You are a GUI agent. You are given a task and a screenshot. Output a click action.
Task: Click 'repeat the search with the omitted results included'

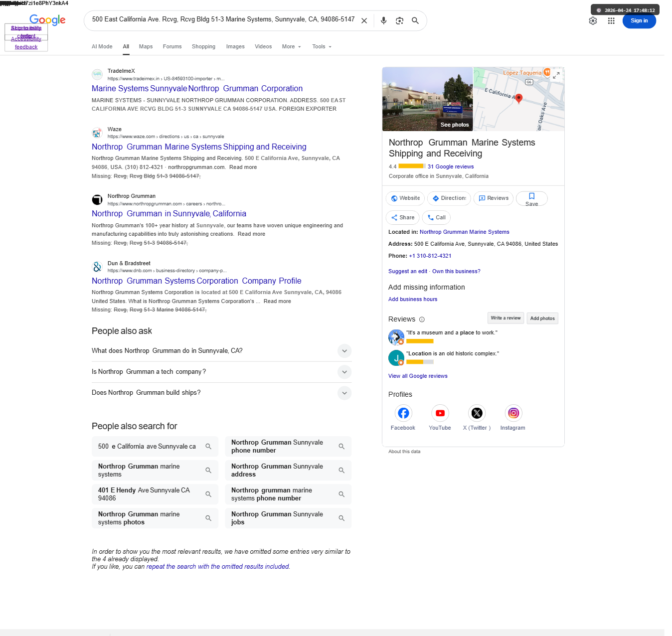pos(218,567)
